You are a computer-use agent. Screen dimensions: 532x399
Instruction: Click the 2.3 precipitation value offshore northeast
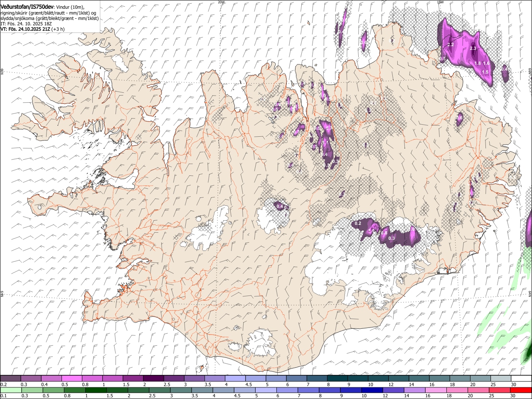coord(473,49)
